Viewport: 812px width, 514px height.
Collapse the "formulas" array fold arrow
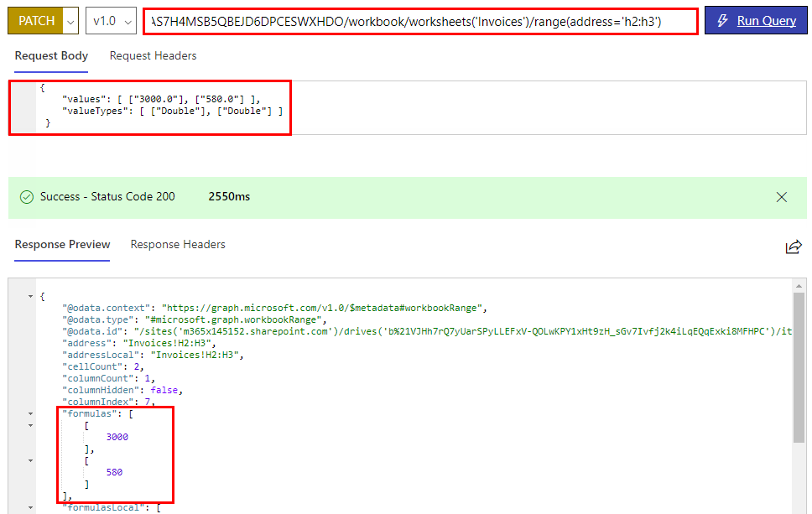30,413
